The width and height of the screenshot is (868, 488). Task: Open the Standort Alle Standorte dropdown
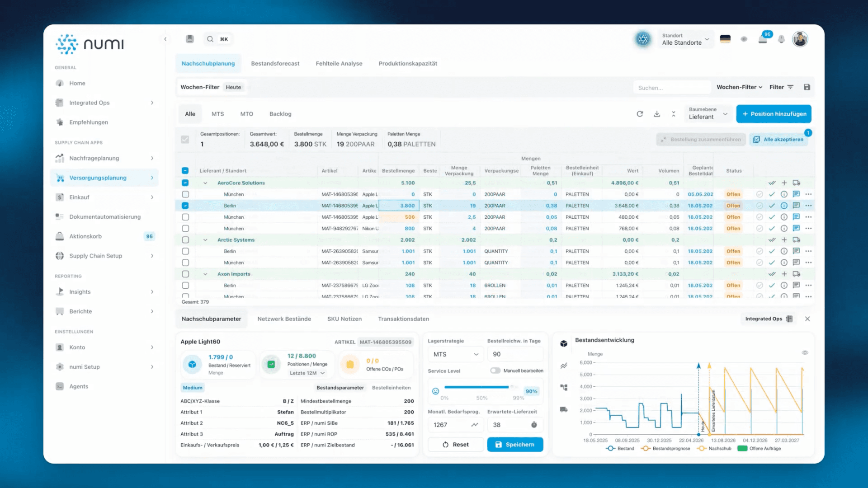[685, 39]
